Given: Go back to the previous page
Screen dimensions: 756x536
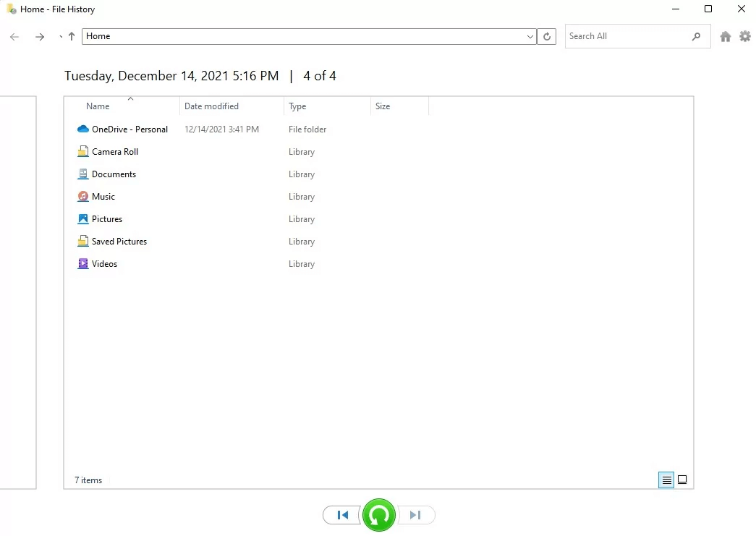Looking at the screenshot, I should (x=14, y=35).
